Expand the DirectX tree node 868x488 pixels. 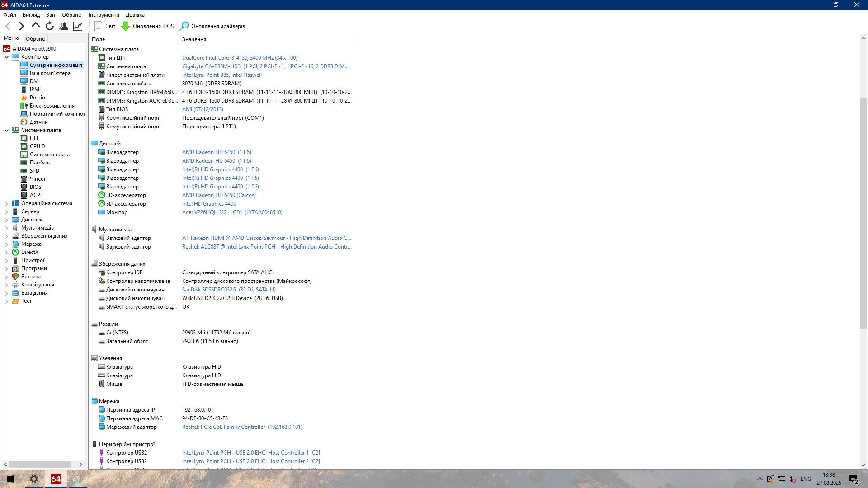point(6,252)
